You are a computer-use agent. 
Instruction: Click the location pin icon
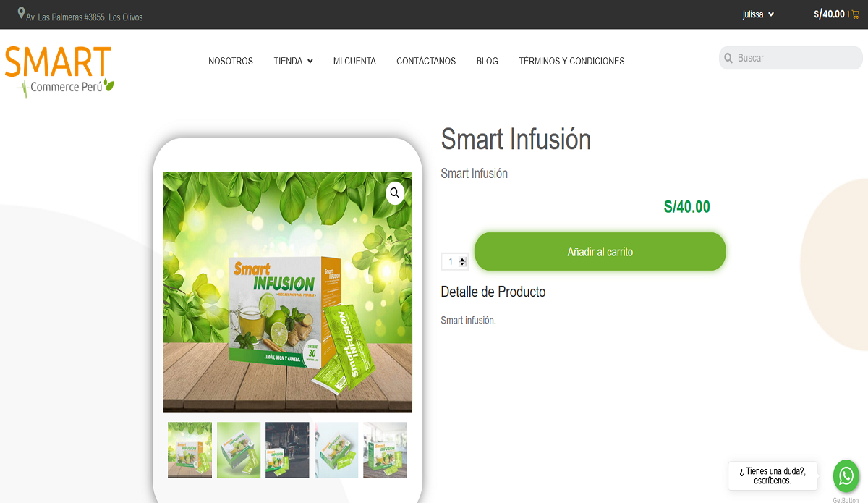click(21, 13)
